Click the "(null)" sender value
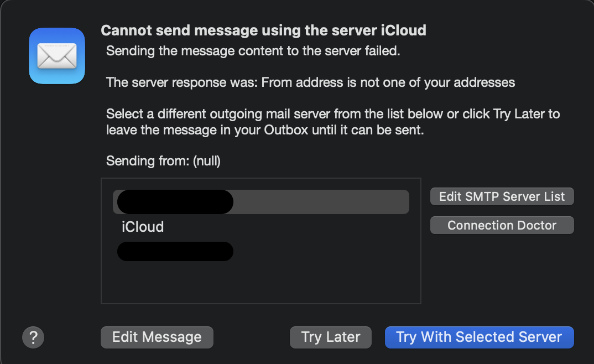The height and width of the screenshot is (364, 594). [x=206, y=162]
